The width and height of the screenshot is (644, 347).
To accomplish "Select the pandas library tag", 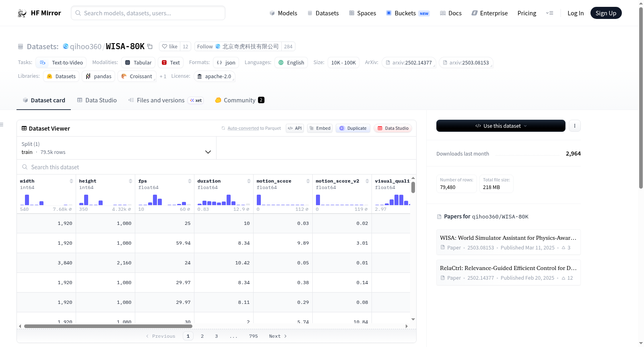I will (x=99, y=76).
